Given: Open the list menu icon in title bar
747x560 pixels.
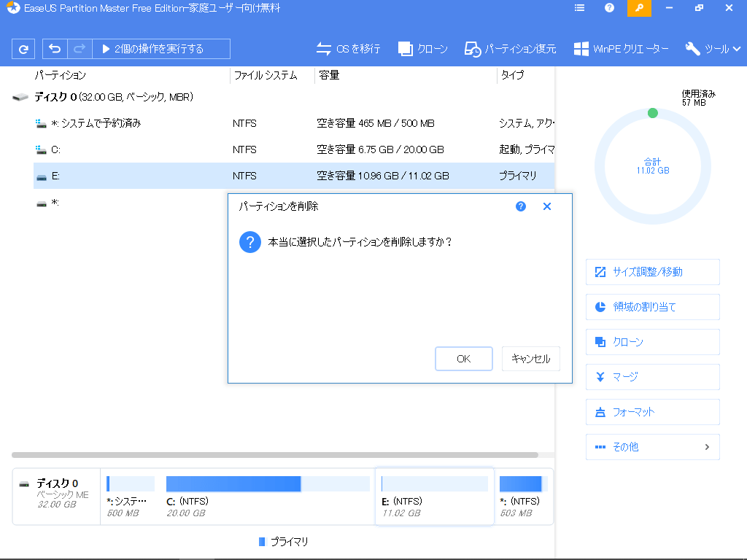Looking at the screenshot, I should tap(579, 8).
